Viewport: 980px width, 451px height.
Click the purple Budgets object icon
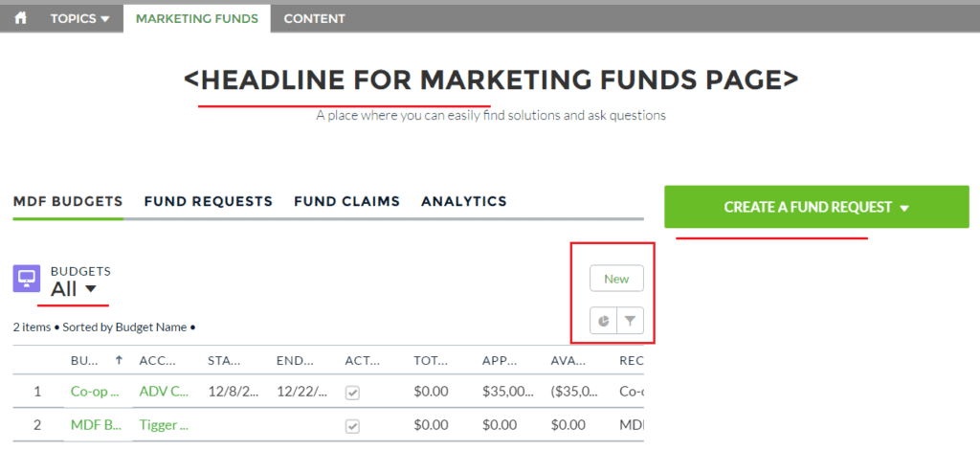[x=26, y=279]
